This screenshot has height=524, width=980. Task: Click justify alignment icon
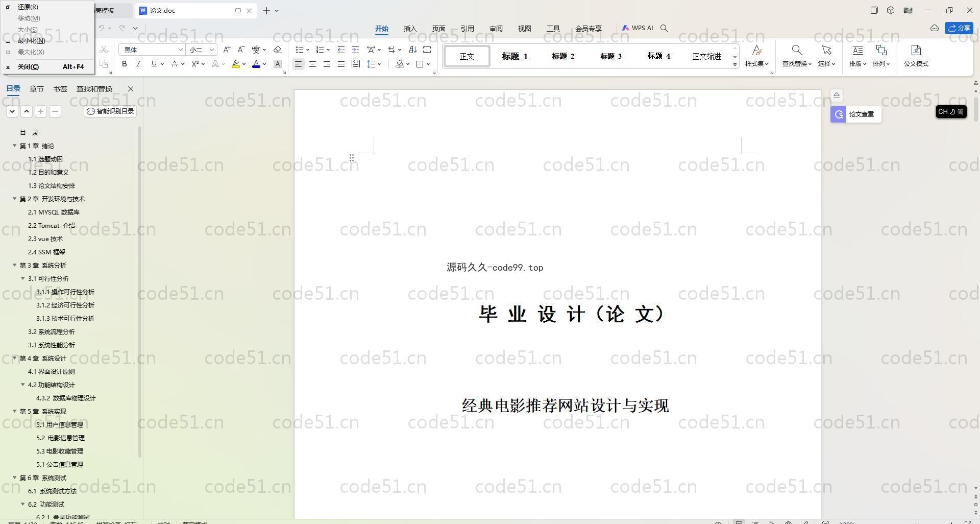(x=341, y=64)
